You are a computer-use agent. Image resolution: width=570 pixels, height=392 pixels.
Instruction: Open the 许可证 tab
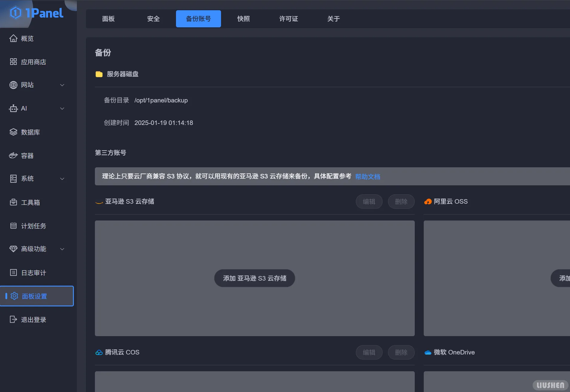[288, 19]
